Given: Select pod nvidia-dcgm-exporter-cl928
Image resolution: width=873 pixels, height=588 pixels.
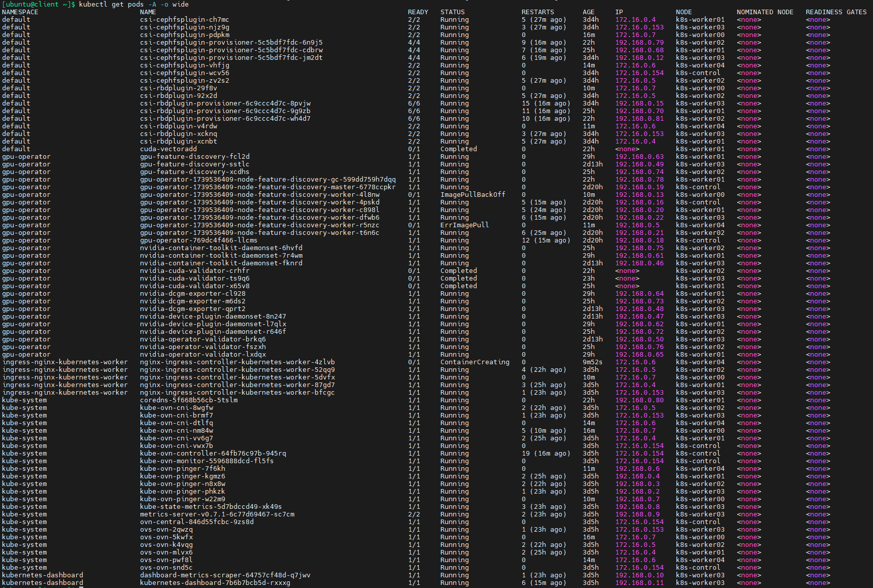Looking at the screenshot, I should [192, 293].
